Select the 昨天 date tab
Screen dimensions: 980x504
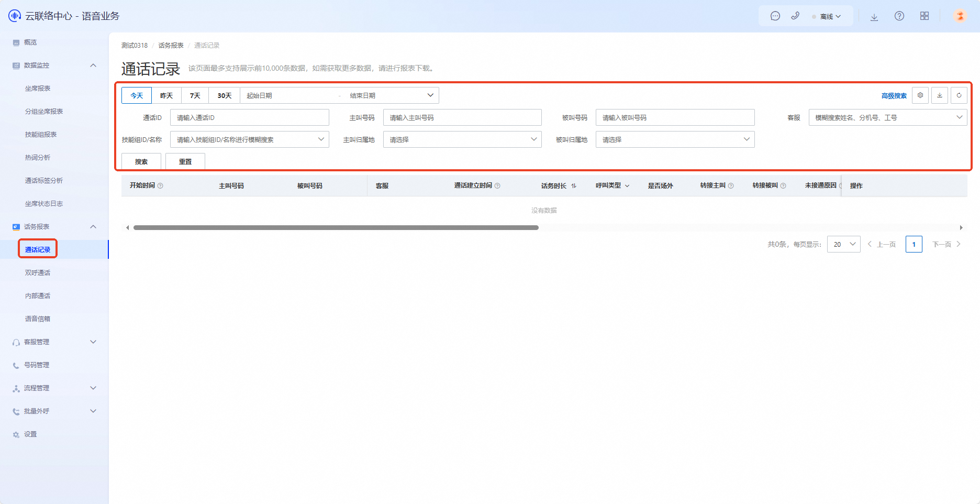(x=166, y=95)
